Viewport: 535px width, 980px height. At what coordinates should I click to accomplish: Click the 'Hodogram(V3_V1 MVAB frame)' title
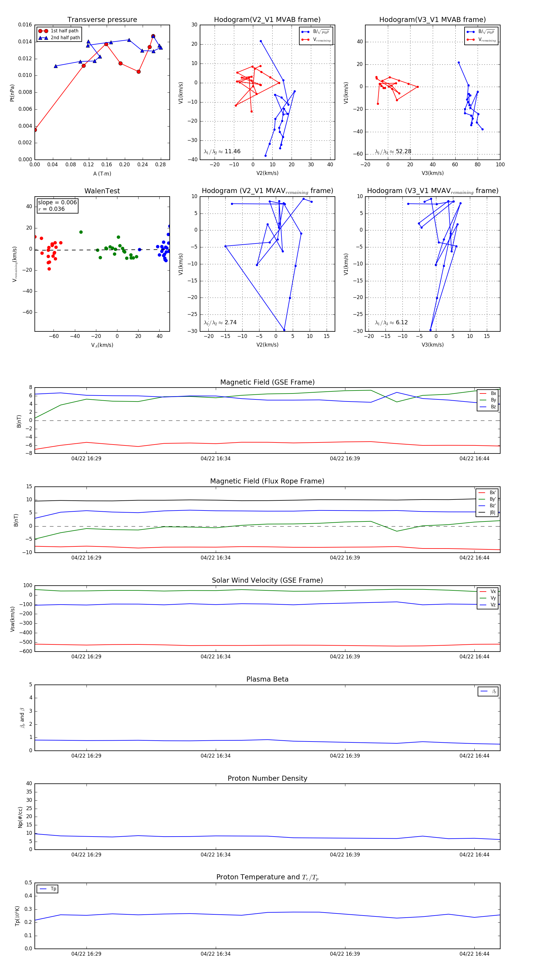coord(432,20)
